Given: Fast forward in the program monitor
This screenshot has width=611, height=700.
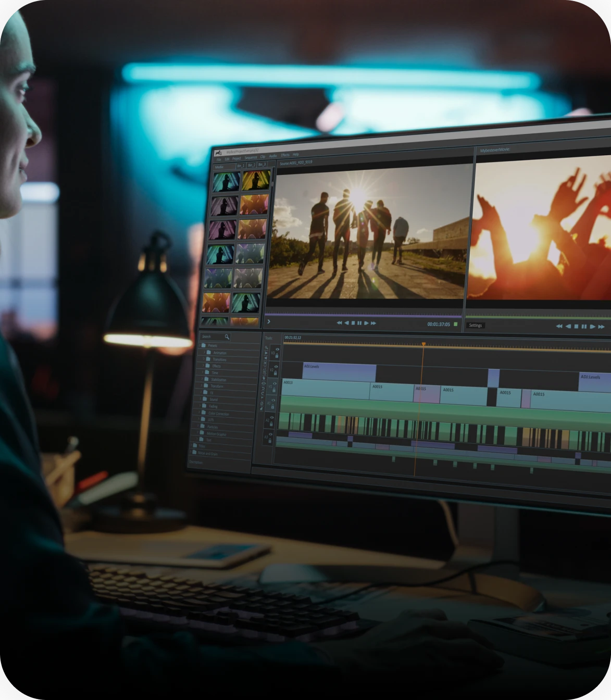Looking at the screenshot, I should click(601, 327).
